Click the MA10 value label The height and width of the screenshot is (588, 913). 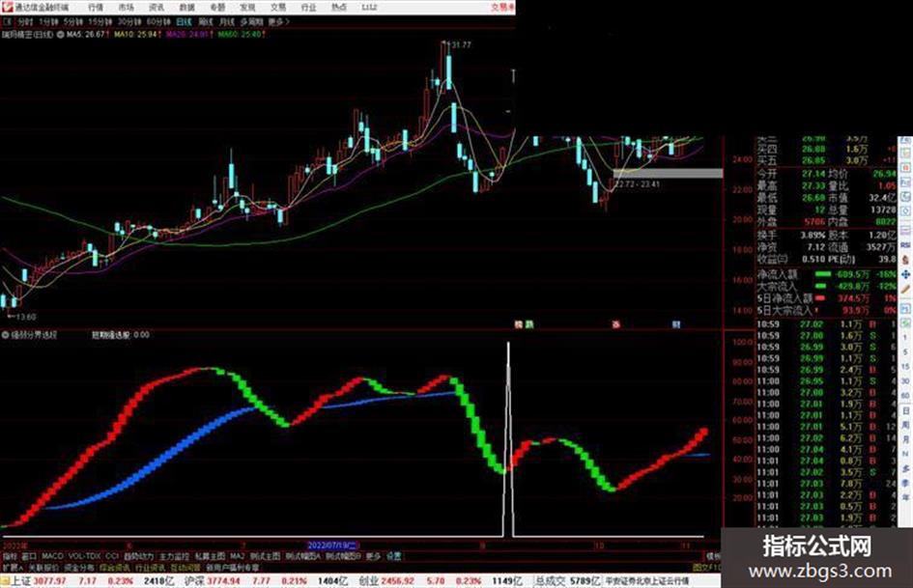136,35
